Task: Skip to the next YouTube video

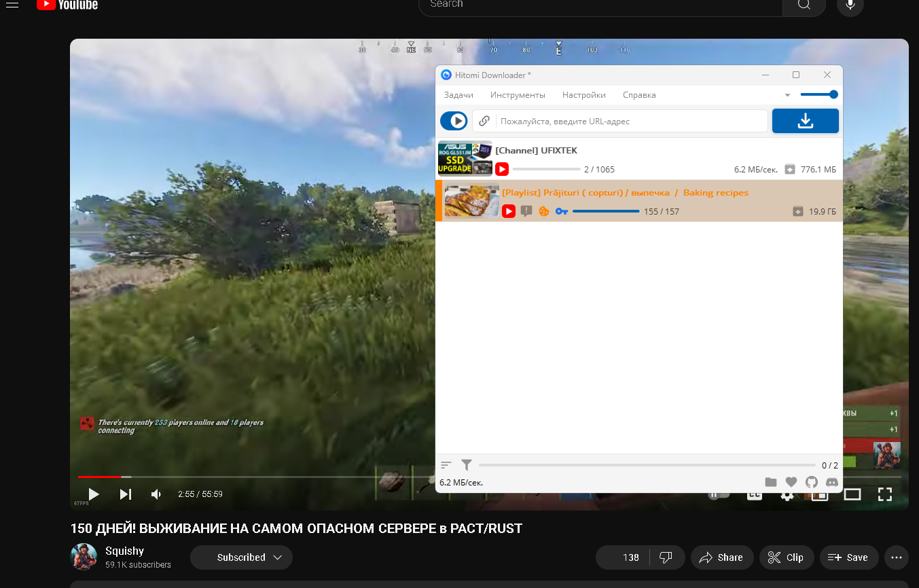Action: coord(126,494)
